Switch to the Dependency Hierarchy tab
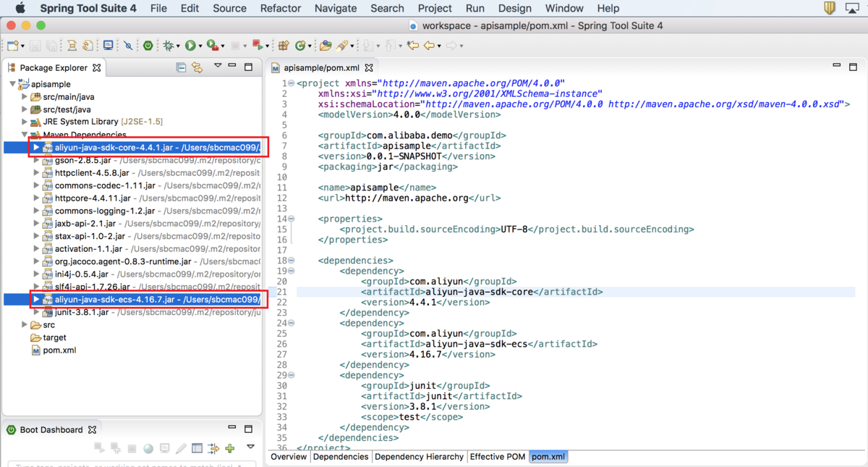This screenshot has width=868, height=467. [x=419, y=457]
